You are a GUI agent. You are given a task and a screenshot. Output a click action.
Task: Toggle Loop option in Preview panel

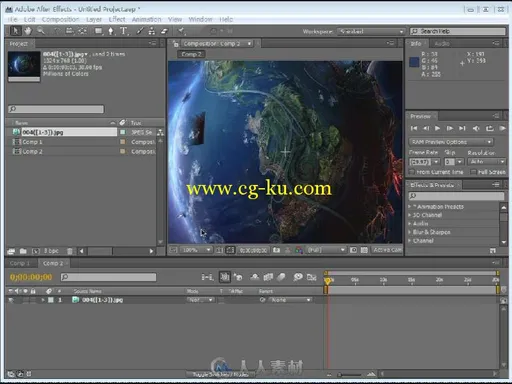[489, 128]
